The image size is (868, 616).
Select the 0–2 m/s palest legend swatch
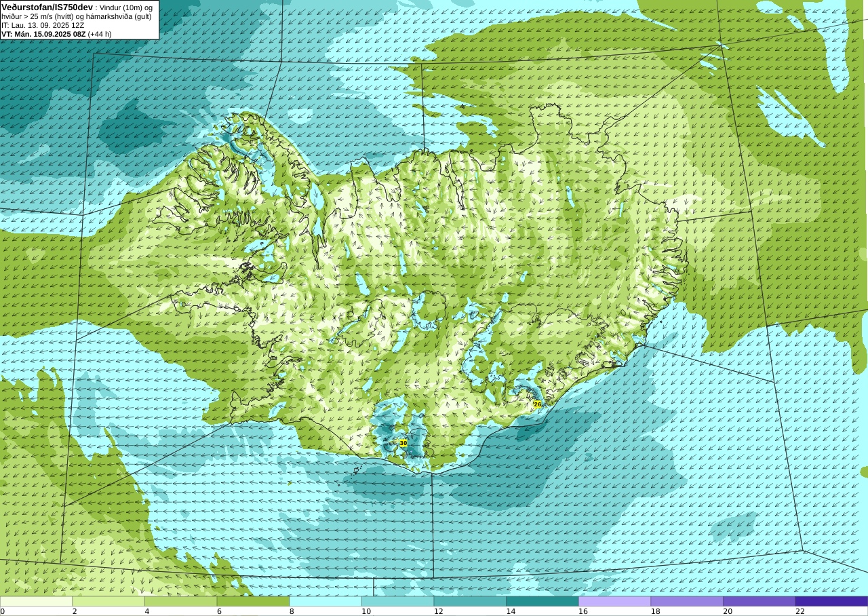pyautogui.click(x=36, y=601)
